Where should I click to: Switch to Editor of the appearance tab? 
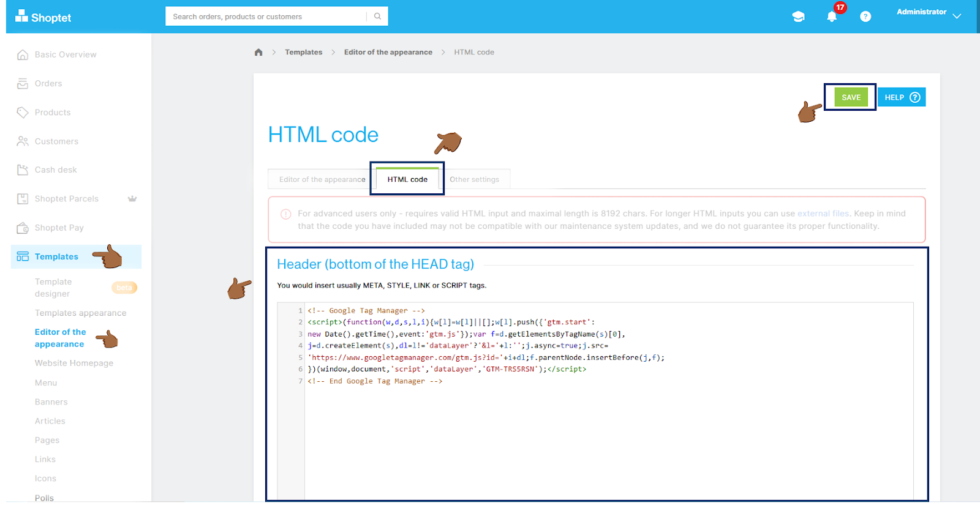tap(322, 179)
